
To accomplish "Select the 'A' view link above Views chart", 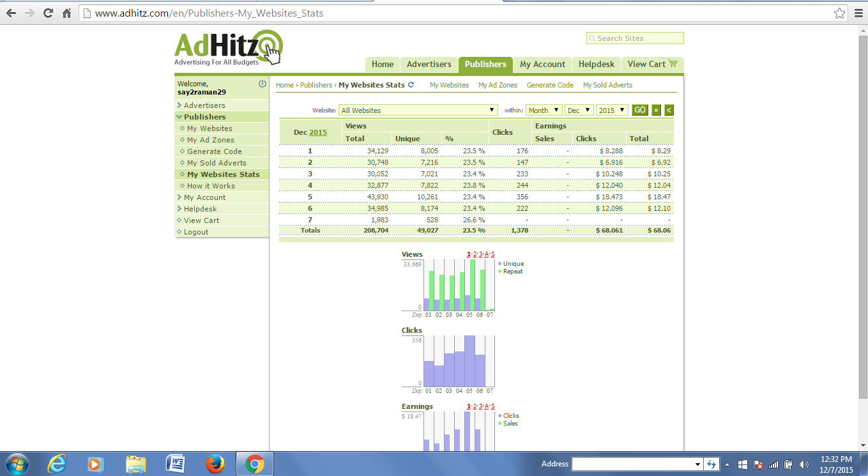I will [x=487, y=254].
